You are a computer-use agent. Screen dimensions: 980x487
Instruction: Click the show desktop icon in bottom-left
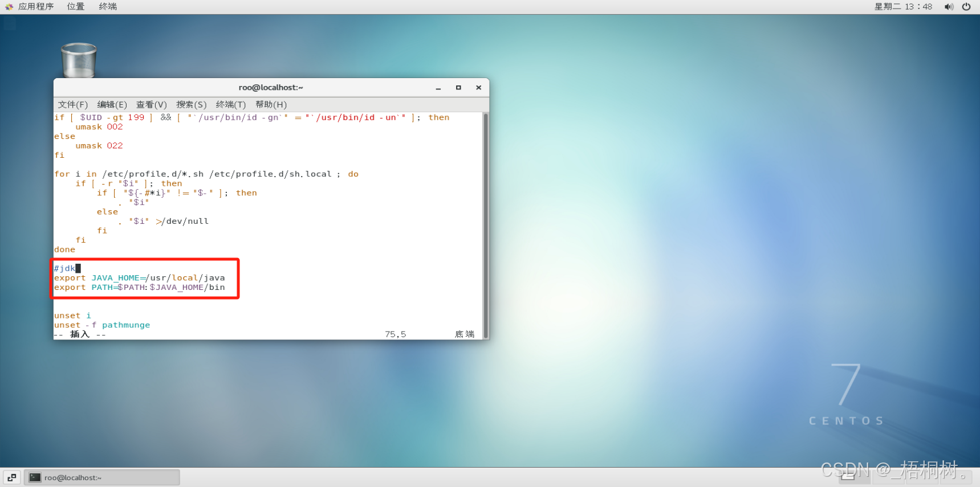pos(12,477)
